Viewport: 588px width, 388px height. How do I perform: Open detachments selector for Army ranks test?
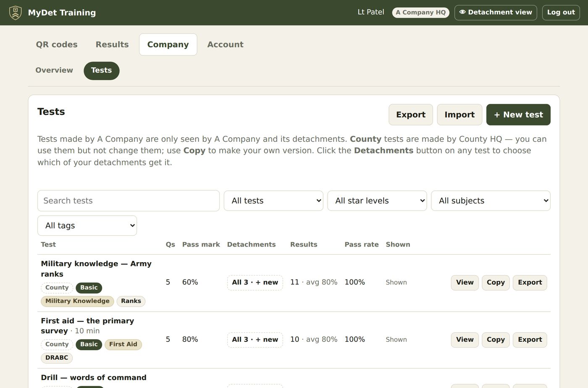point(255,283)
